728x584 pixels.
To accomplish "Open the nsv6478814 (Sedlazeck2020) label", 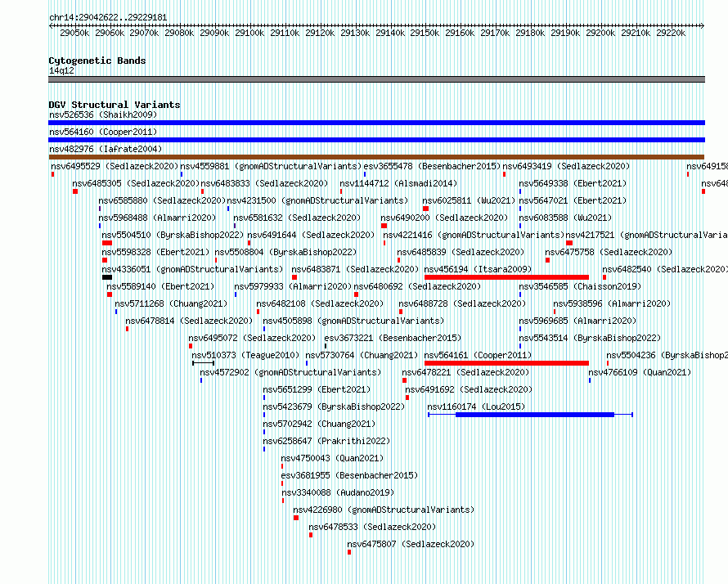I will pos(189,321).
